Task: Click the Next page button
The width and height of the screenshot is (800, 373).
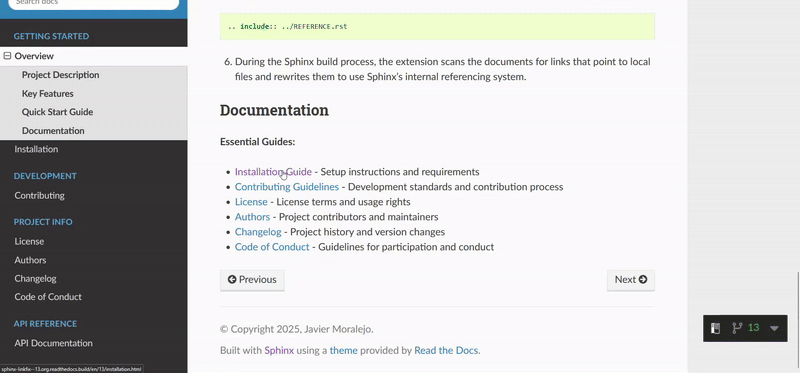Action: [x=631, y=280]
